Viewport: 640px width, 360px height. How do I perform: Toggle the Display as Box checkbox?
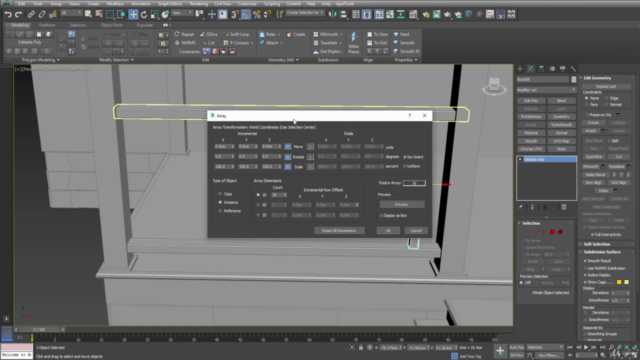[x=381, y=216]
